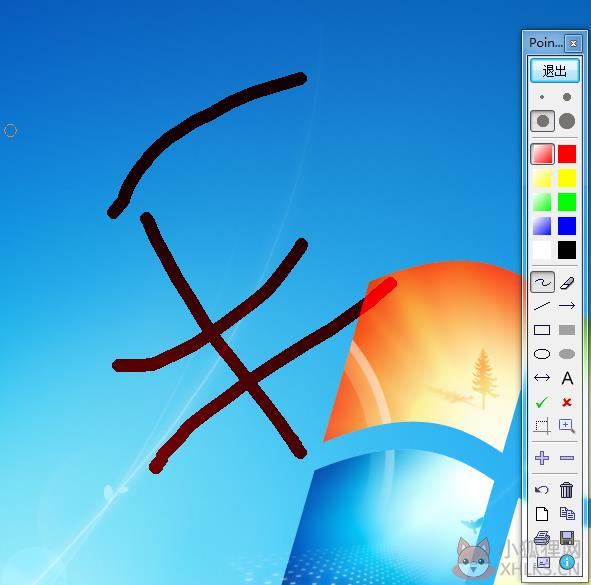Pick the black color swatch
This screenshot has width=591, height=585.
[567, 250]
